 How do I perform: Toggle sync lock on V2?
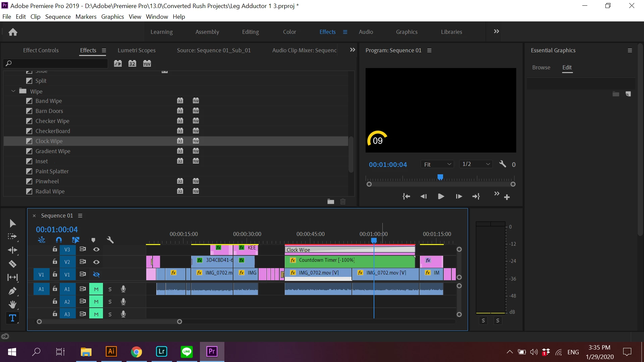[83, 261]
